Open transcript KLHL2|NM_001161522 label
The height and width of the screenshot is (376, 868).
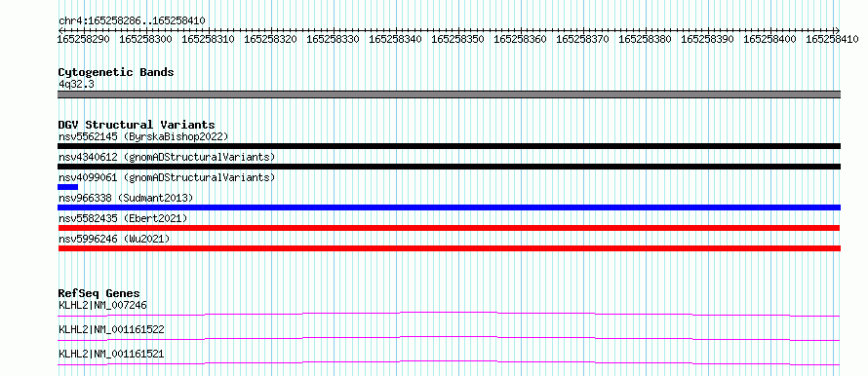tap(111, 329)
